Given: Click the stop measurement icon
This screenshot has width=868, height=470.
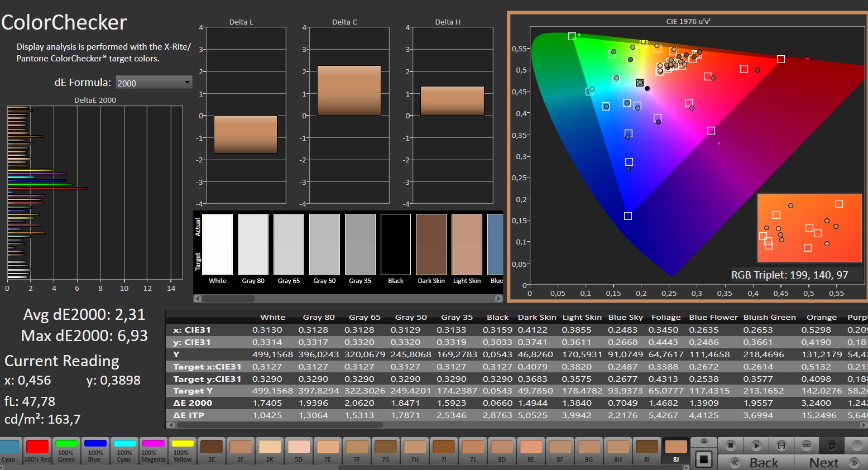Looking at the screenshot, I should [730, 445].
